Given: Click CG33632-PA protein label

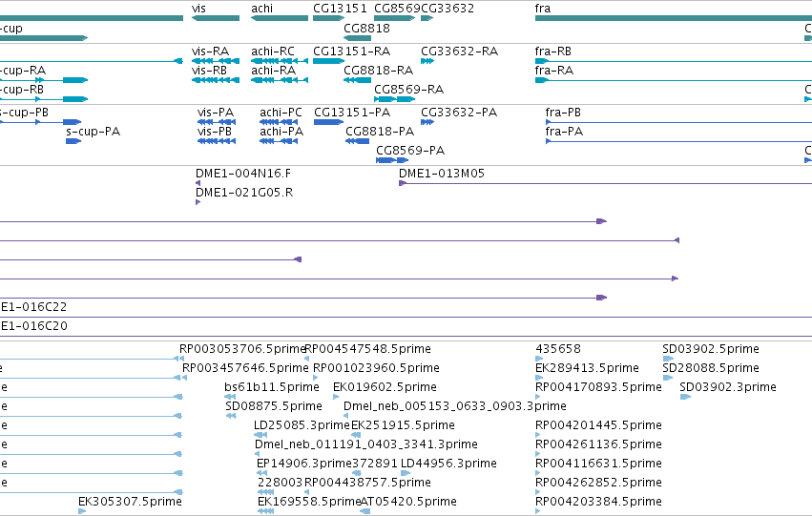Looking at the screenshot, I should pos(459,113).
